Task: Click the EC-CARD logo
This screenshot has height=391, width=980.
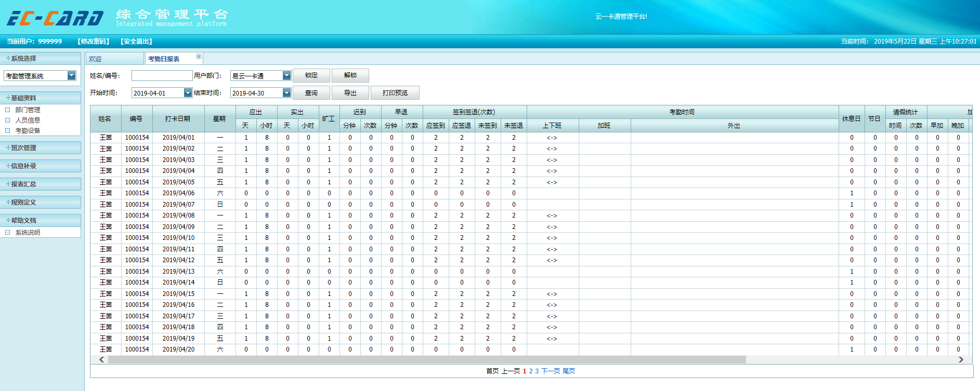Action: pyautogui.click(x=55, y=18)
